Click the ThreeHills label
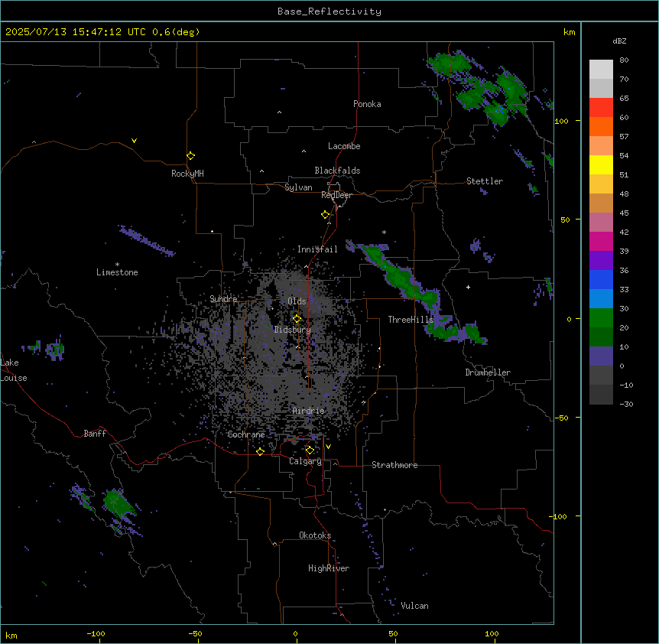 [411, 320]
